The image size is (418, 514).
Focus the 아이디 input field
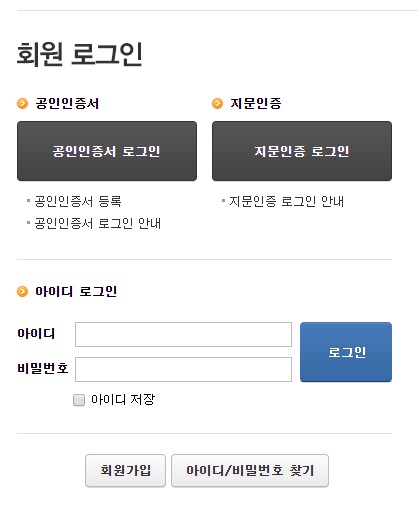pos(183,334)
